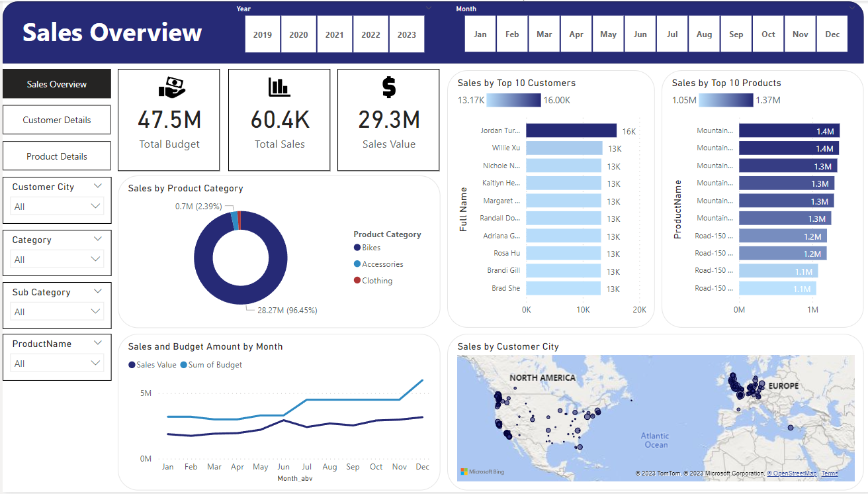Toggle the 2019 year filter
The height and width of the screenshot is (494, 868).
(262, 34)
